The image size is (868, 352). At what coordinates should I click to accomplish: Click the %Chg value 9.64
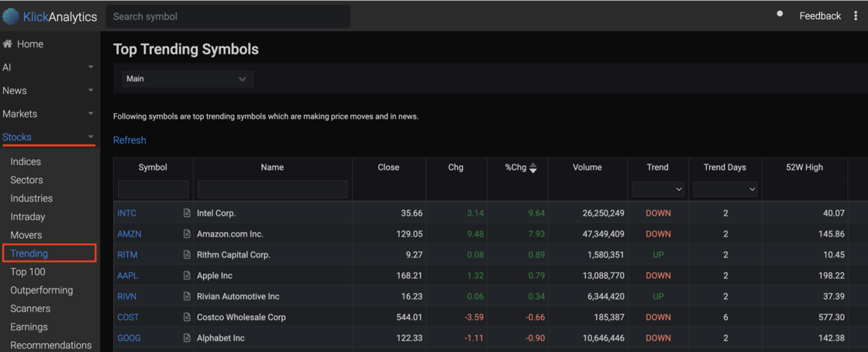[536, 213]
